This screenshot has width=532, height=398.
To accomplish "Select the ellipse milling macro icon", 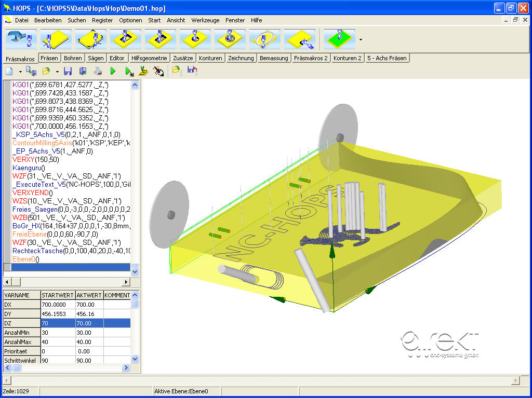I will (x=264, y=39).
